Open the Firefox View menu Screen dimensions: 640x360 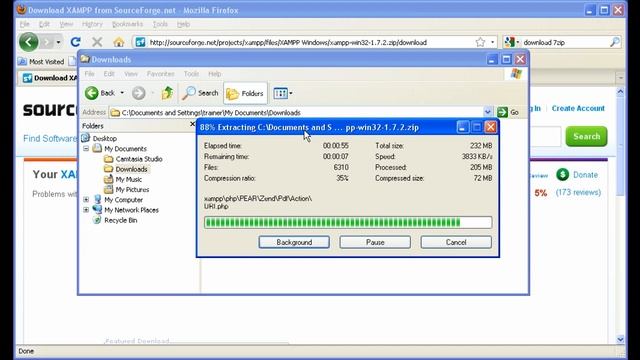pos(66,24)
